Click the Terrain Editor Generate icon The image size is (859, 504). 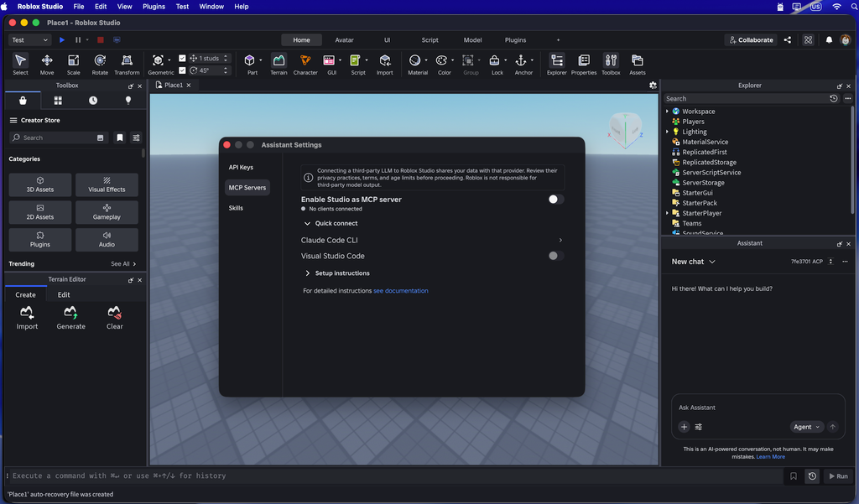[70, 313]
